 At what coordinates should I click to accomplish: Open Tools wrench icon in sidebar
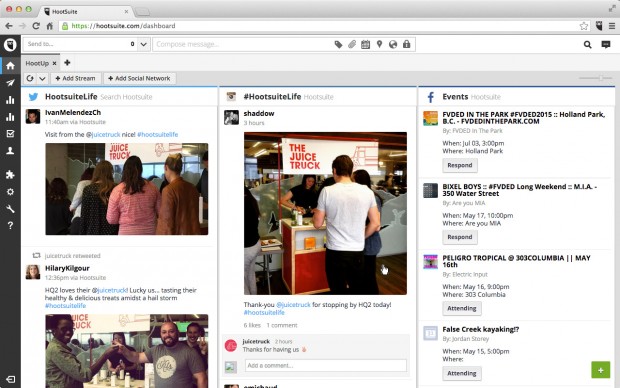10,209
